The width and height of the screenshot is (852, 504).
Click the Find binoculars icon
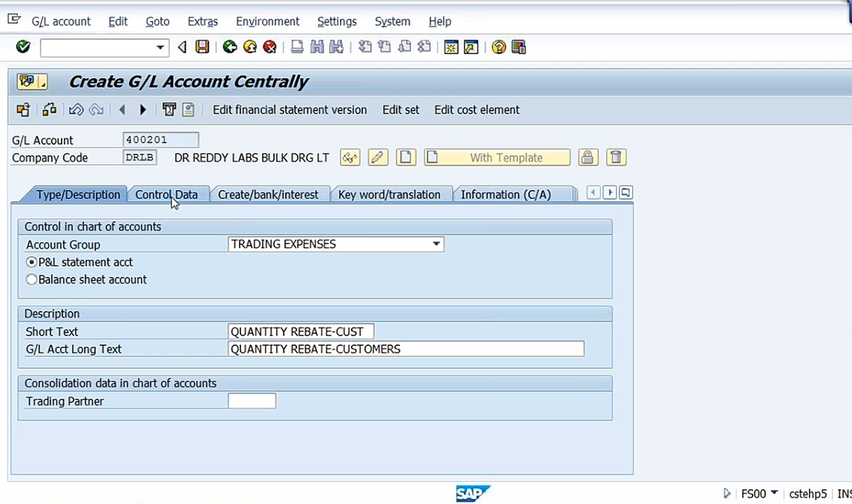tap(317, 47)
